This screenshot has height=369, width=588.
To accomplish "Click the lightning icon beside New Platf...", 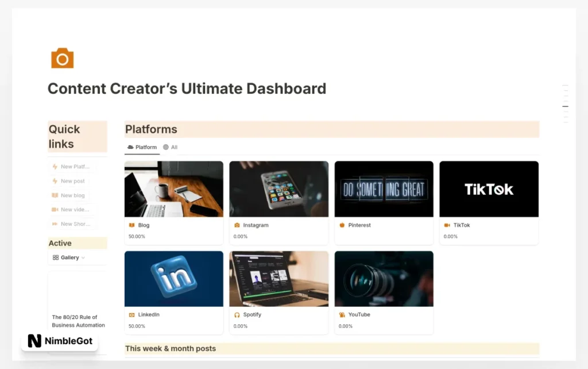I will 55,167.
